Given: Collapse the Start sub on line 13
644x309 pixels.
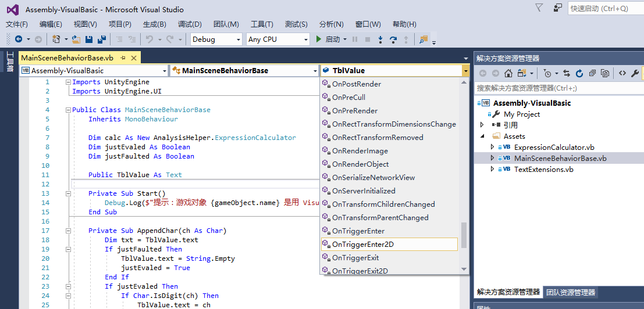Looking at the screenshot, I should (x=68, y=193).
